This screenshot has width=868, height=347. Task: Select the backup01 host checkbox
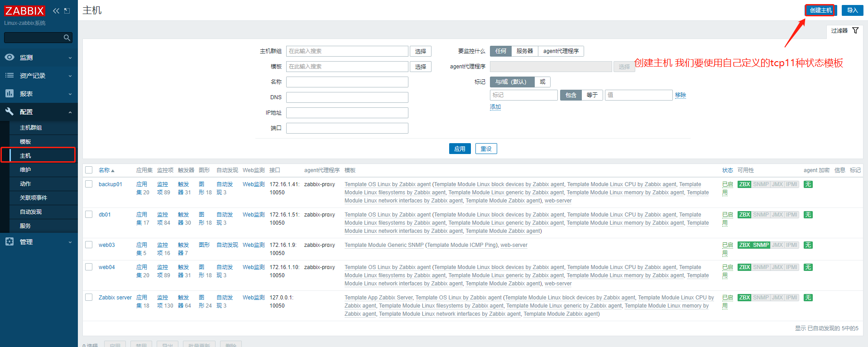point(89,184)
